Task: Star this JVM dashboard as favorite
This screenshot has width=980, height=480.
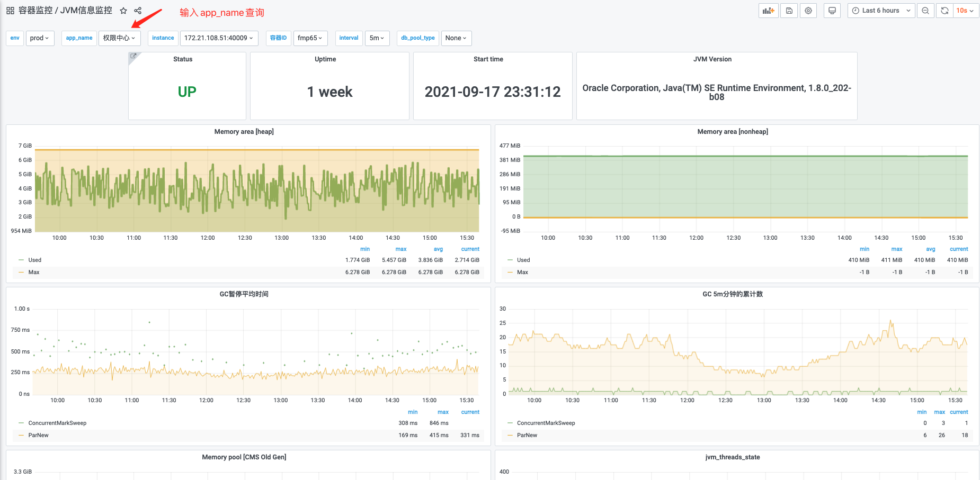Action: (x=123, y=11)
